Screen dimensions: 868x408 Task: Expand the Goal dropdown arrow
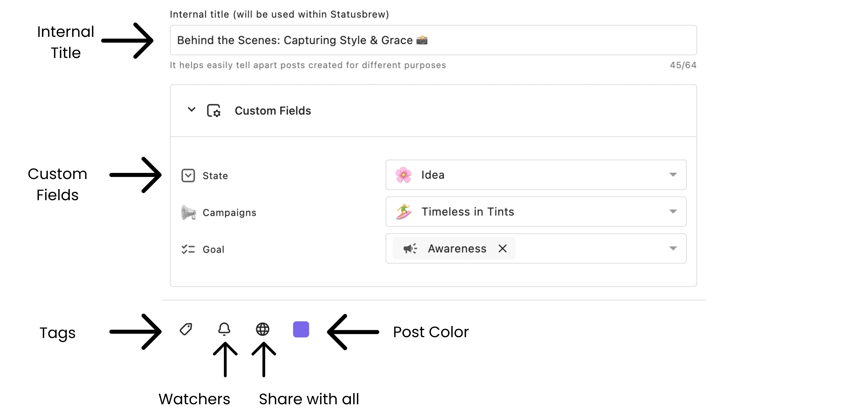(x=672, y=248)
